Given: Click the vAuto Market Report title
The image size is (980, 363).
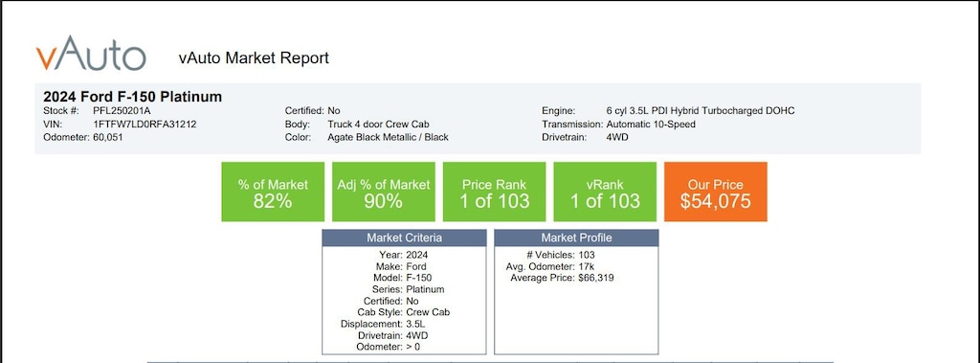Looking at the screenshot, I should click(x=254, y=58).
